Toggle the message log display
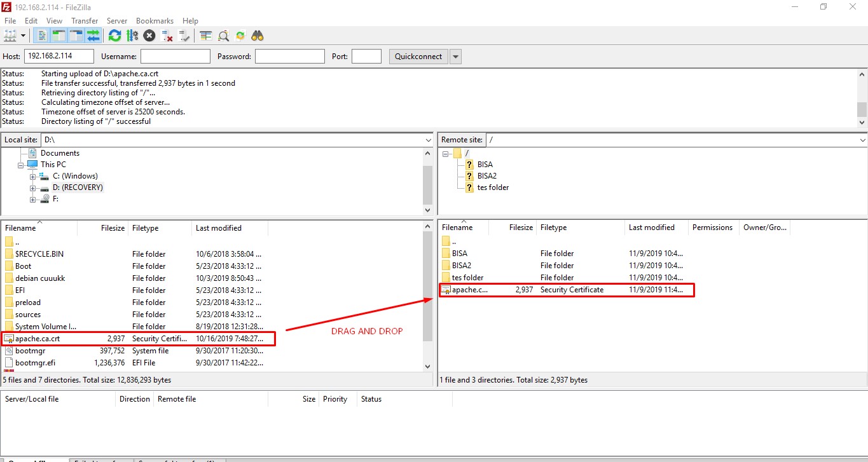868x462 pixels. tap(40, 35)
